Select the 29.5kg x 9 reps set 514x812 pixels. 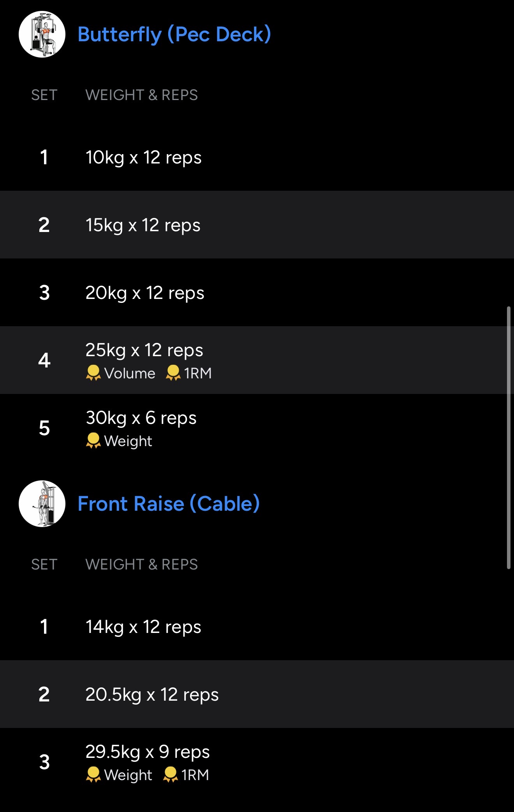[x=148, y=752]
